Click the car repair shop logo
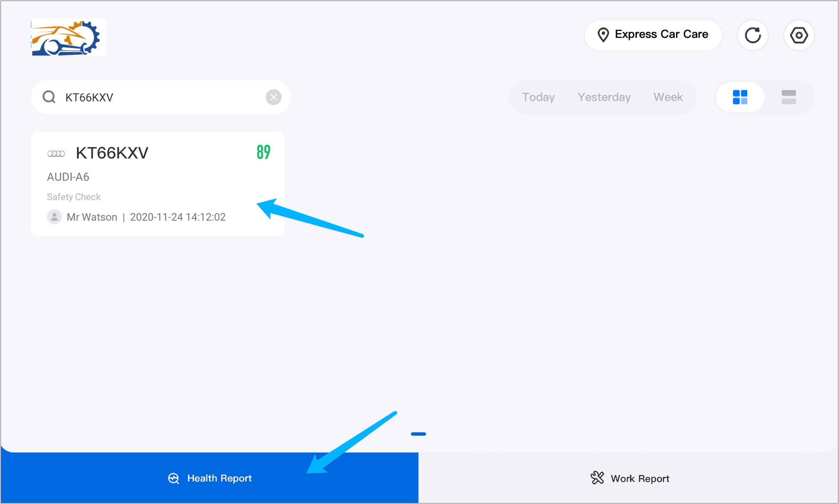The image size is (839, 504). pos(69,38)
